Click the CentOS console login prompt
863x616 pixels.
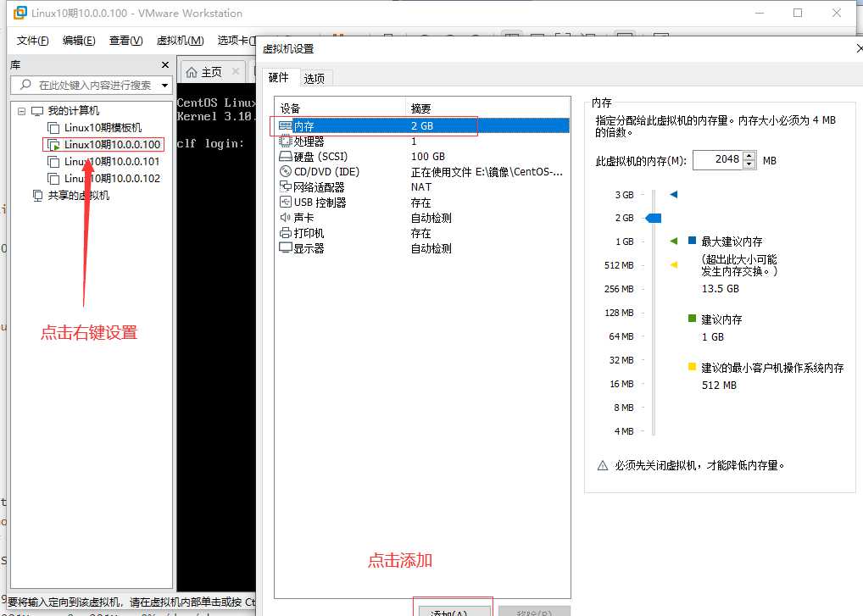click(x=210, y=143)
